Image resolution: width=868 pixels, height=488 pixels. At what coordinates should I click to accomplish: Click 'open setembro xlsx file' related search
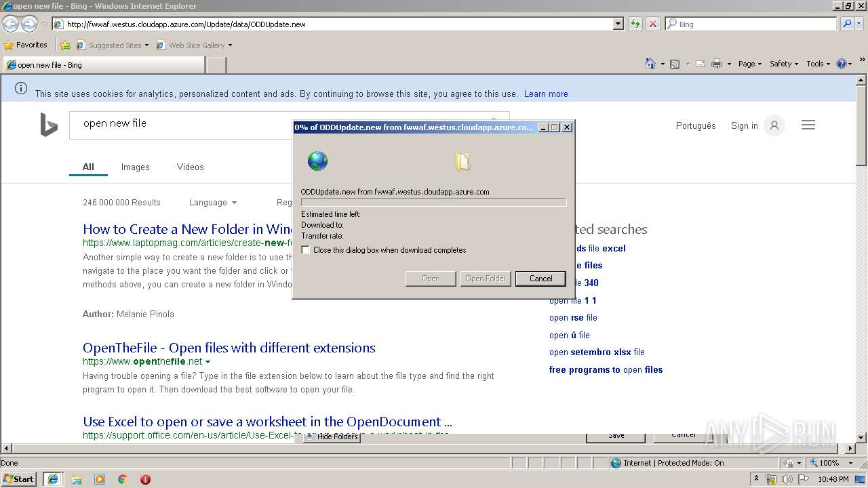pos(597,352)
